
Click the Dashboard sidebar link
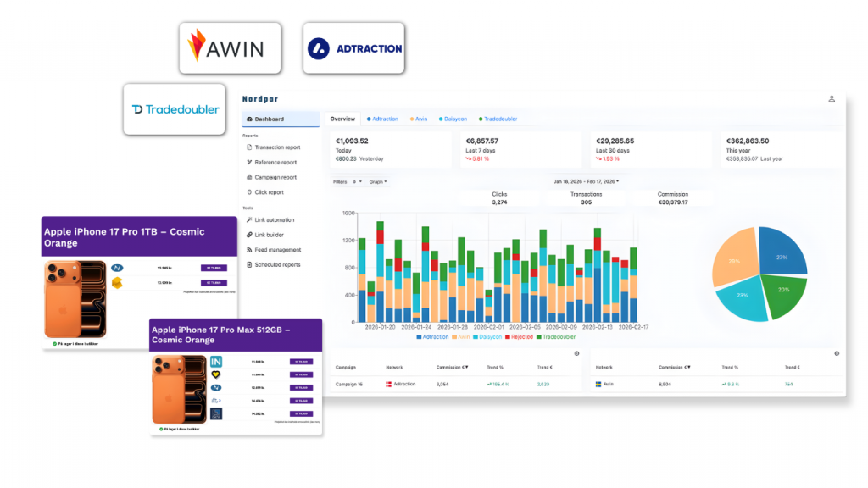click(x=269, y=119)
